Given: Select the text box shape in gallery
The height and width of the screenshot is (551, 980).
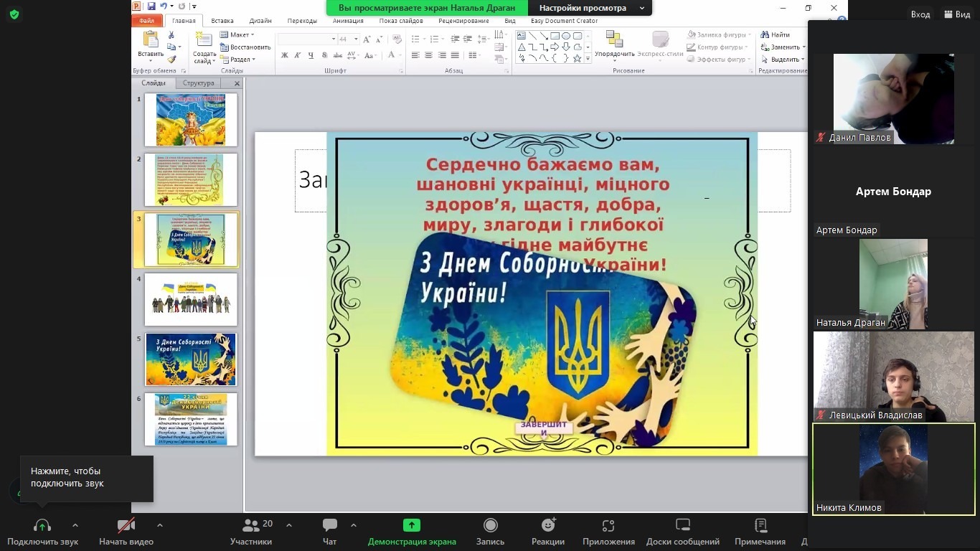Looking at the screenshot, I should pyautogui.click(x=522, y=36).
